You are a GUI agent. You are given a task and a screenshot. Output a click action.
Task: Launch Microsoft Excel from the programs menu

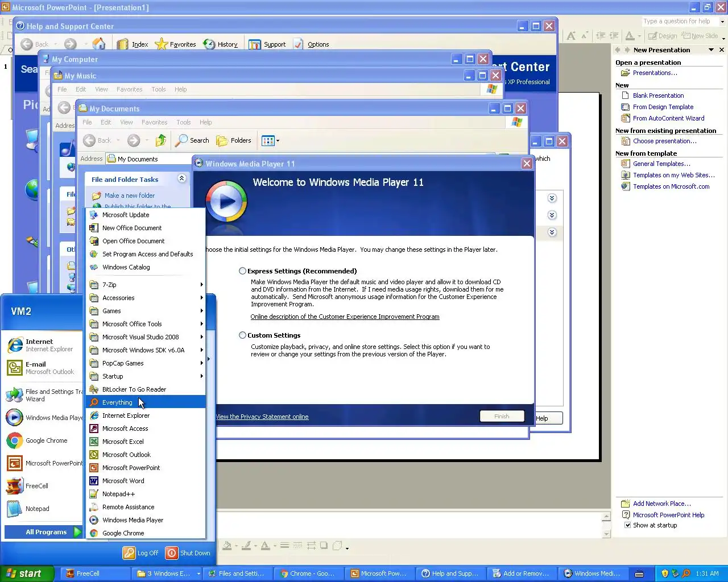click(146, 441)
